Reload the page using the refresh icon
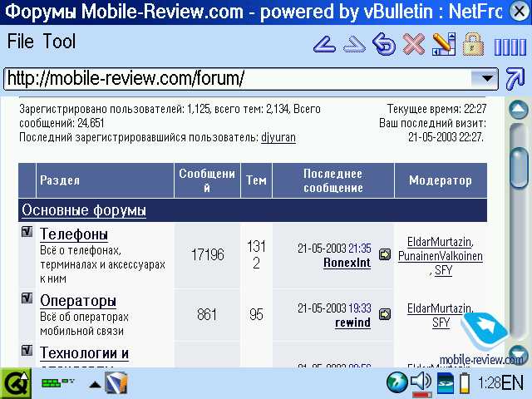532x399 pixels. [384, 44]
